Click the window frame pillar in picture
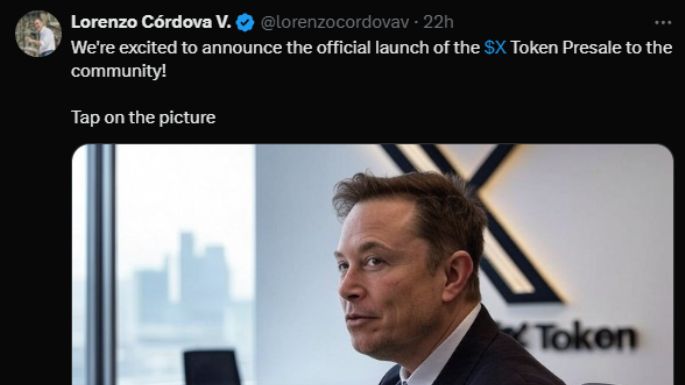Image resolution: width=685 pixels, height=385 pixels. [101, 264]
